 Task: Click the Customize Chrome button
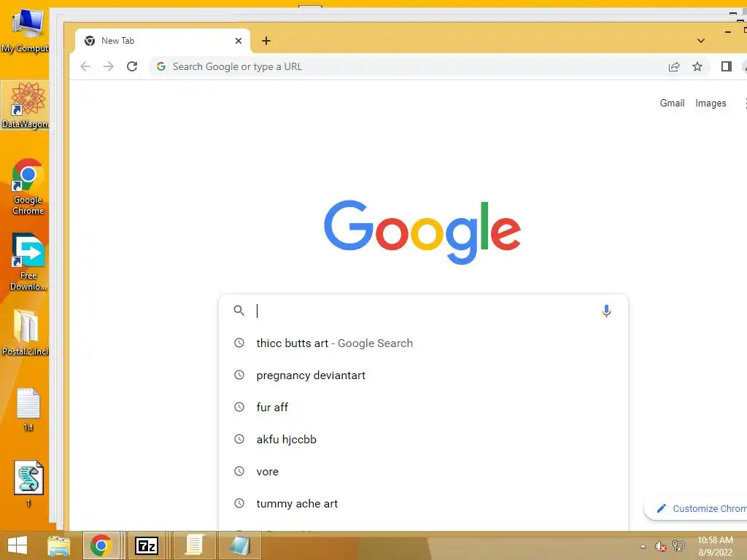695,508
